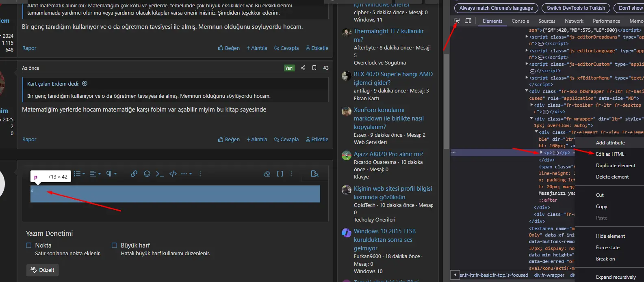Click Cevapla on post #3
Viewport: 644px width, 282px height.
coord(286,139)
